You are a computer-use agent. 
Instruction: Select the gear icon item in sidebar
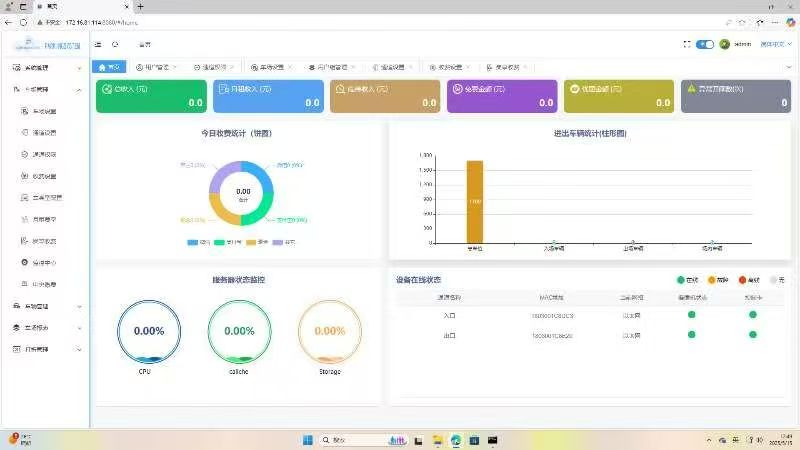tap(24, 262)
